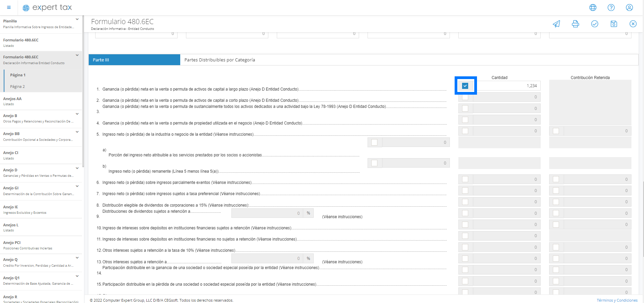Viewport: 644px width, 303px height.
Task: Save the form with diskette icon
Action: [614, 24]
